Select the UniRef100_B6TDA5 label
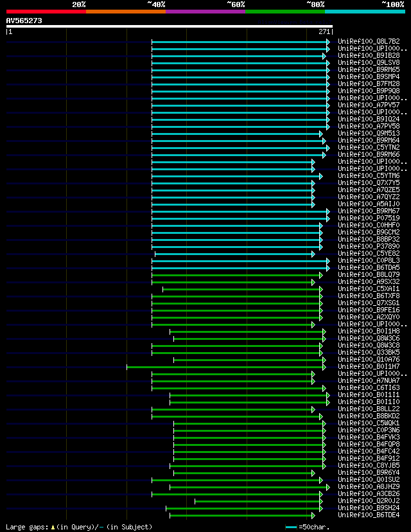The width and height of the screenshot is (411, 532). pos(369,268)
